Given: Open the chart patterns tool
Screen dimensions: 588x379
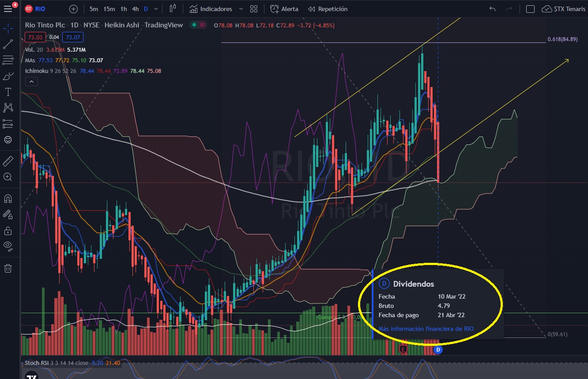Looking at the screenshot, I should tap(8, 108).
